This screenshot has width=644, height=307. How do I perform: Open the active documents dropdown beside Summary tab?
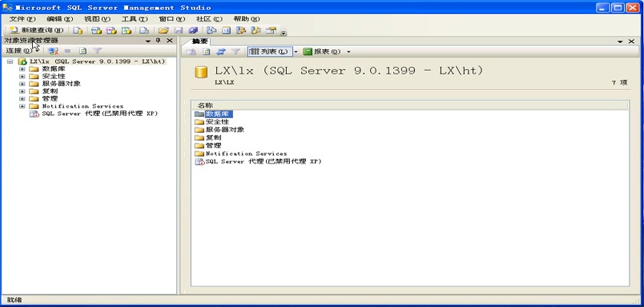(x=620, y=41)
